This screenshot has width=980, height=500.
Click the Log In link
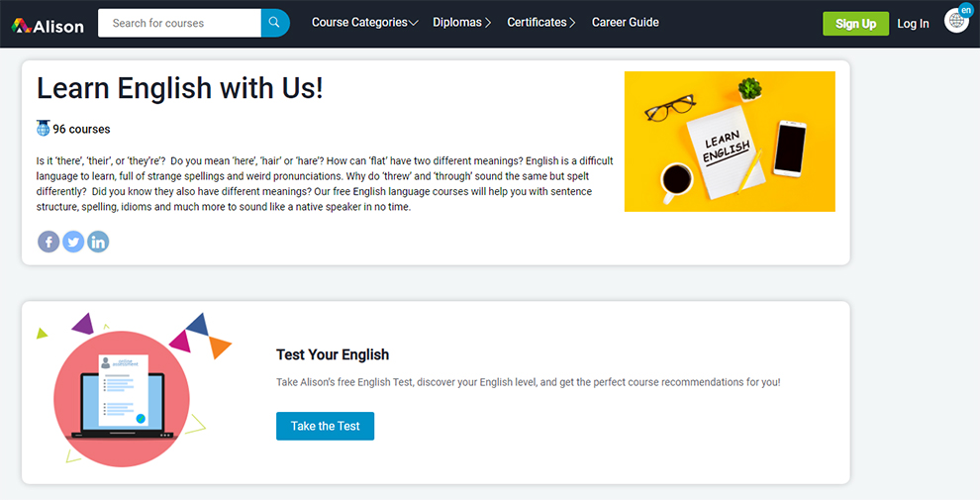913,24
